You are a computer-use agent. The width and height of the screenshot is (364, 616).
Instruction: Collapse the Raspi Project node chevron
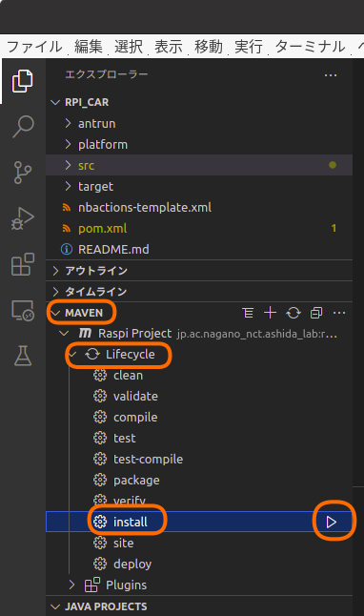(x=64, y=334)
